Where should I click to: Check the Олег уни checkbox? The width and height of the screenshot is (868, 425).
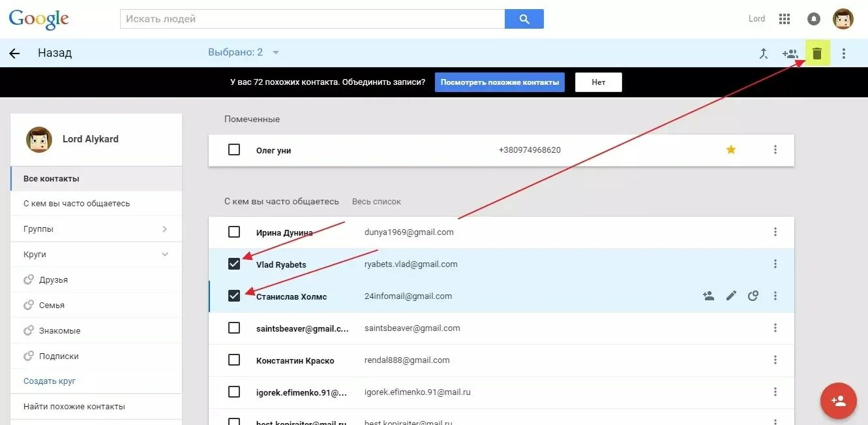pos(234,150)
